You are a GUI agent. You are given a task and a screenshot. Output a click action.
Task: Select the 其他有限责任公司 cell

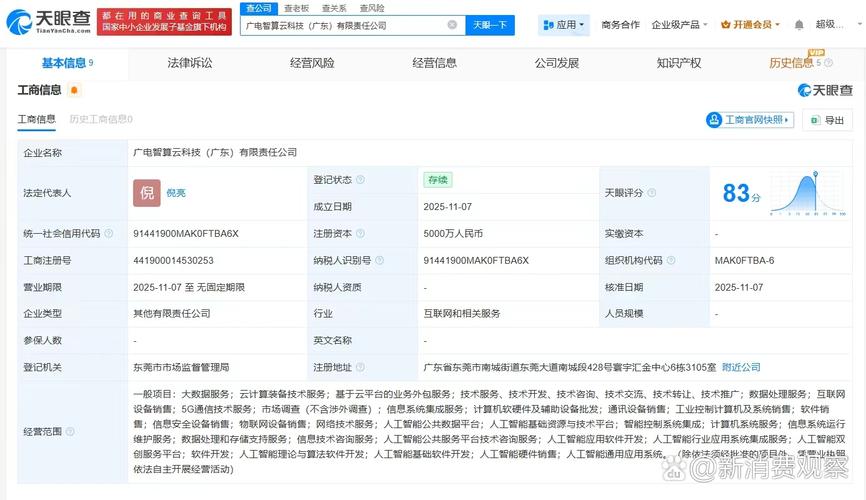tap(172, 314)
